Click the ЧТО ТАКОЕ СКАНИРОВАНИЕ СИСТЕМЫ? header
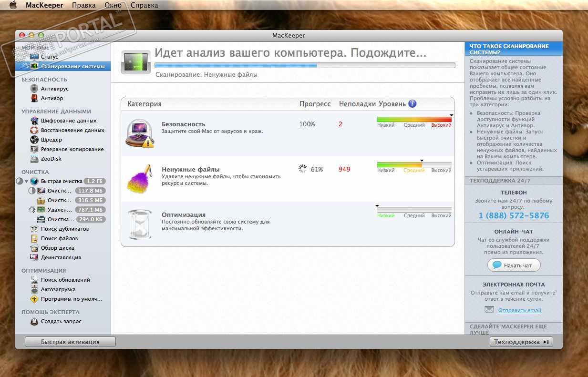This screenshot has width=588, height=377. (x=514, y=49)
